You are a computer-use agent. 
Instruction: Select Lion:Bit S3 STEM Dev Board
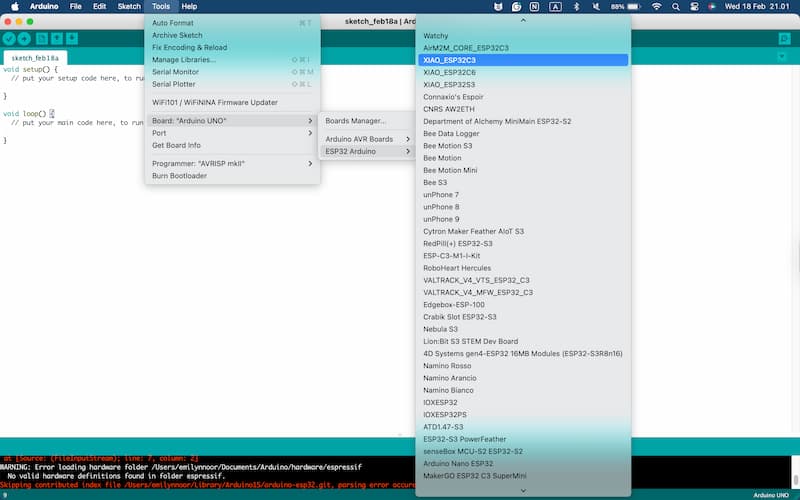[523, 342]
